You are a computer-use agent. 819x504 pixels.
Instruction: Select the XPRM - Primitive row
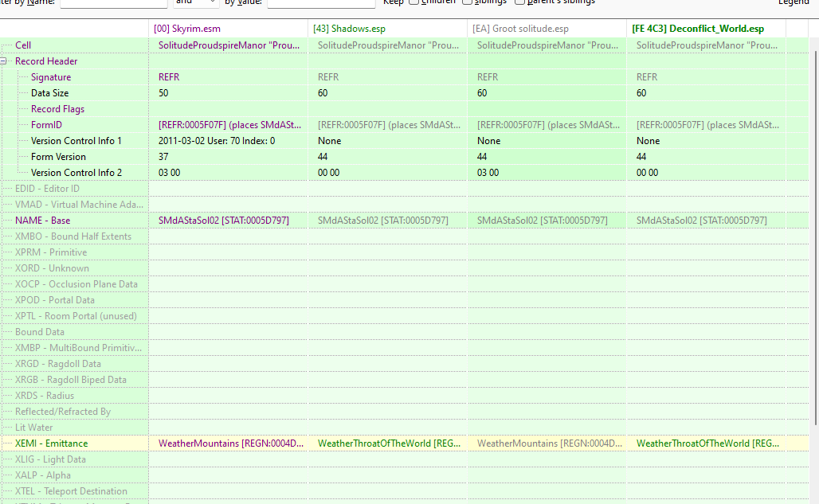click(x=405, y=252)
